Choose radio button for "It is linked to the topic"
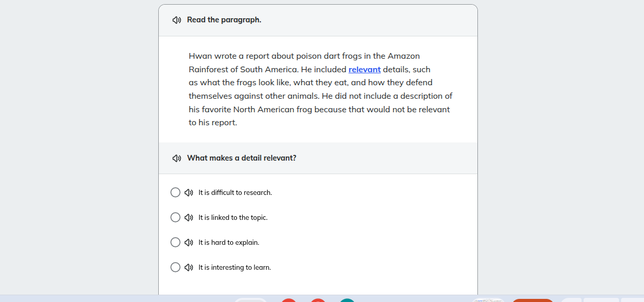The image size is (644, 302). coord(175,218)
